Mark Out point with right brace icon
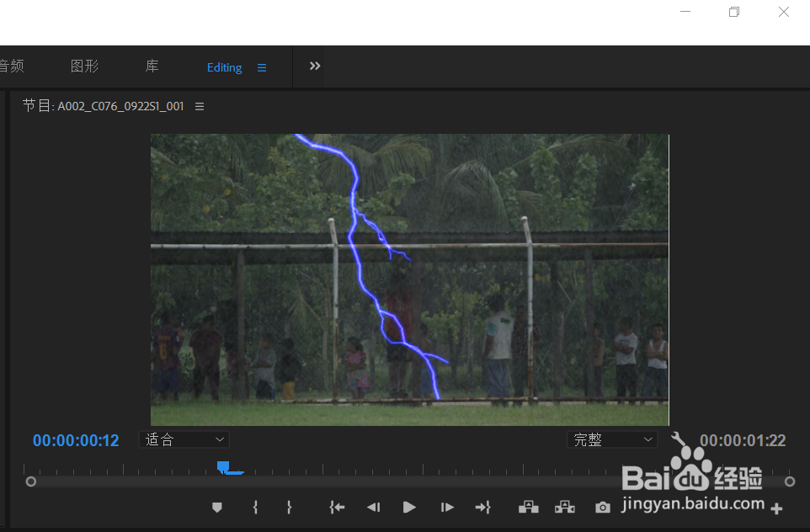The width and height of the screenshot is (810, 532). point(290,508)
